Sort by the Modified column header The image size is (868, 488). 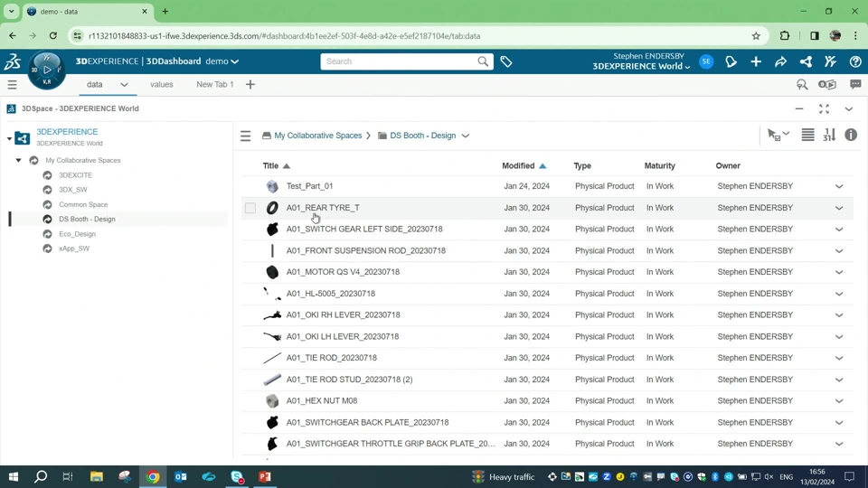[x=518, y=166]
